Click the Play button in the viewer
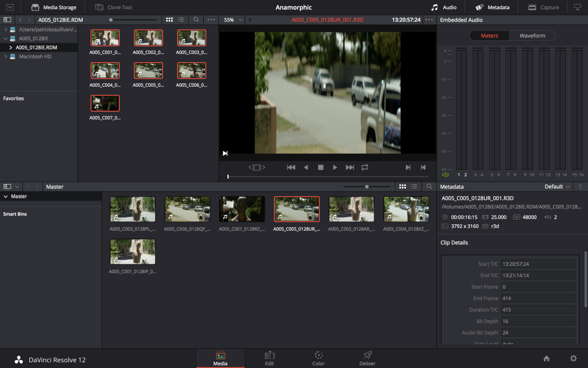The width and height of the screenshot is (588, 368). point(335,167)
